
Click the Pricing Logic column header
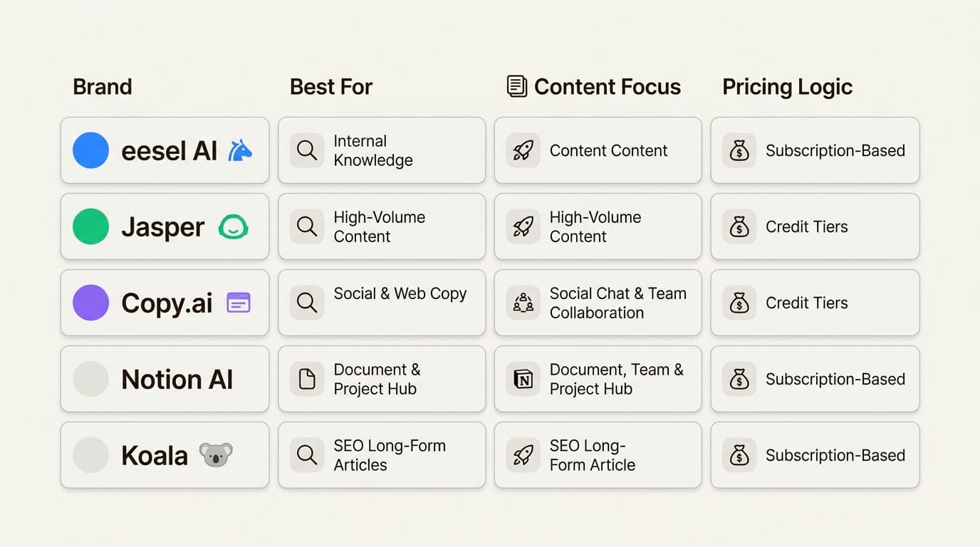tap(787, 87)
